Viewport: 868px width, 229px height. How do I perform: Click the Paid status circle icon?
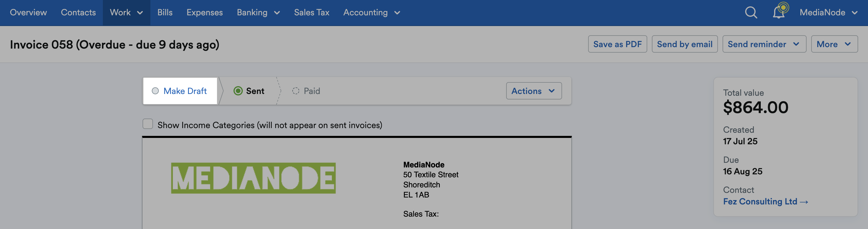coord(296,91)
